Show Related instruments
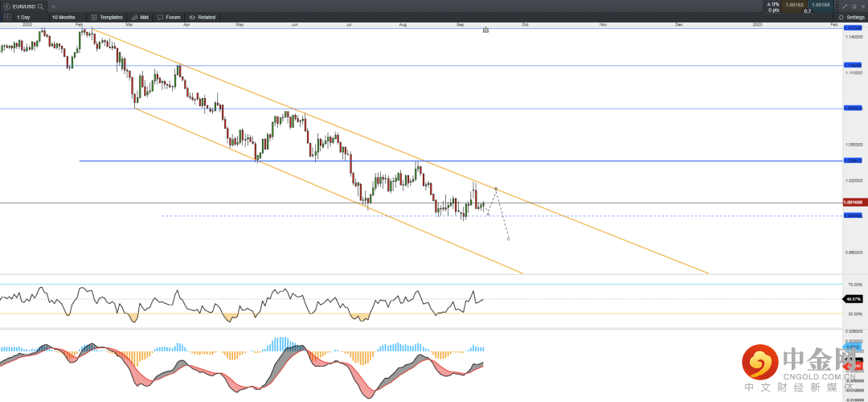The height and width of the screenshot is (402, 868). [x=202, y=17]
